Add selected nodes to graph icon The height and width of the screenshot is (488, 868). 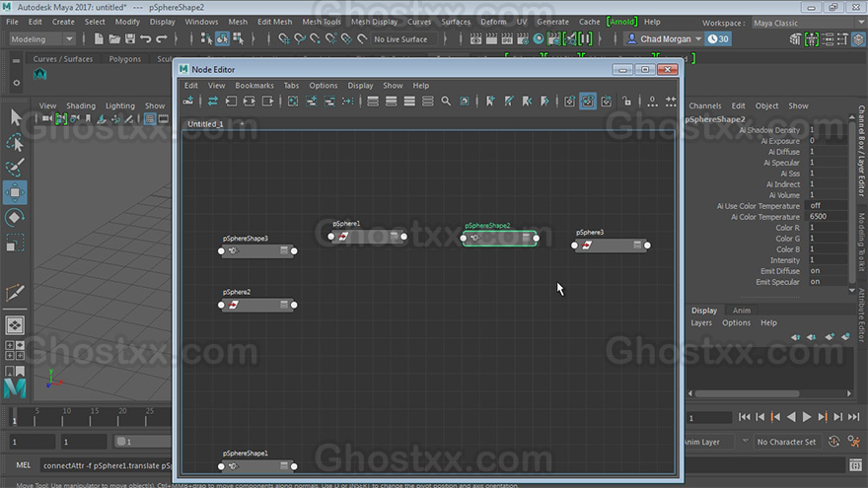(311, 101)
